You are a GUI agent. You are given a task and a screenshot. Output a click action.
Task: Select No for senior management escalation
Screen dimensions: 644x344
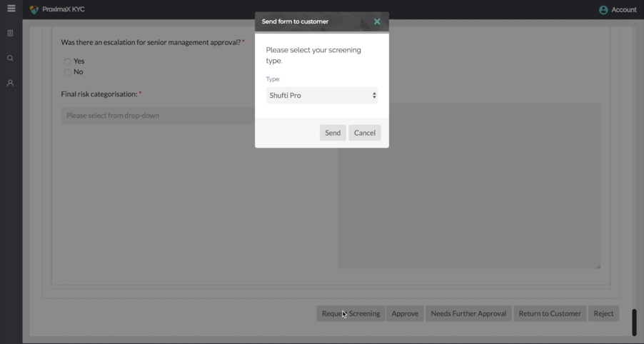point(68,72)
